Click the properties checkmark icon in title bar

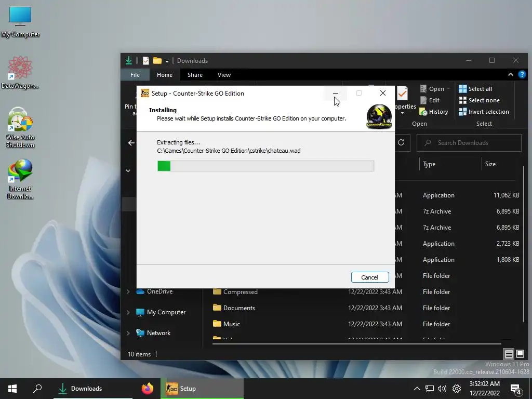coord(146,61)
